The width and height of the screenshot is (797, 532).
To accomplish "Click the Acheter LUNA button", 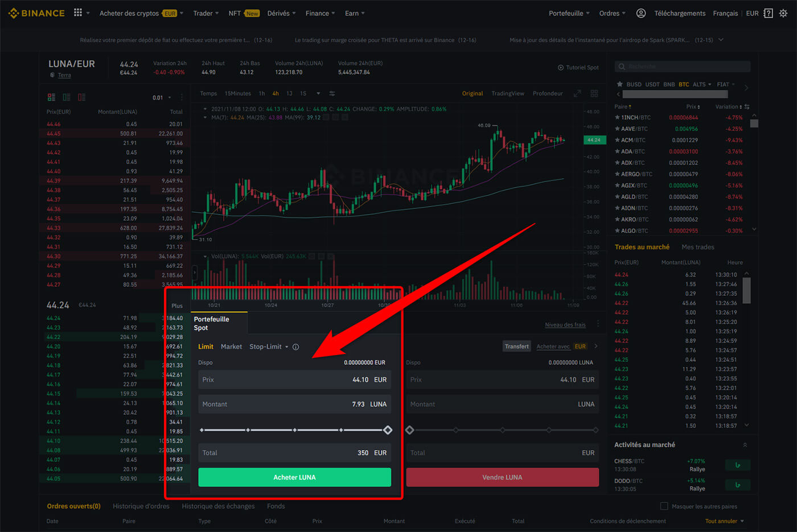I will [294, 477].
